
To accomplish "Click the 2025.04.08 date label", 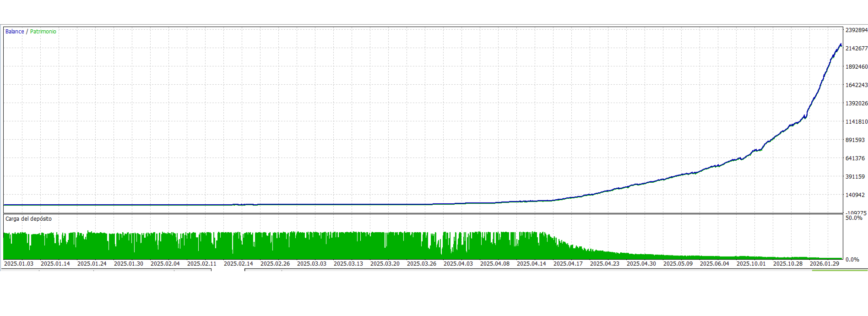I will point(495,264).
